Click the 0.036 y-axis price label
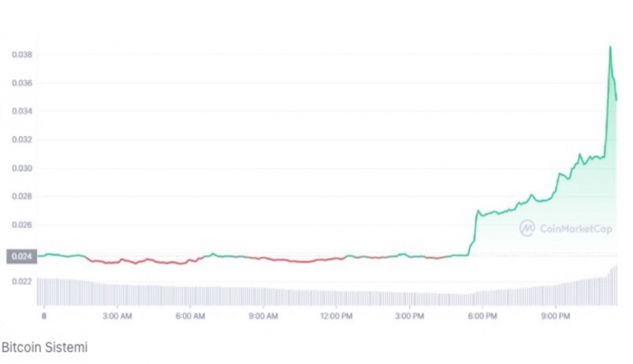The image size is (633, 364). 22,83
